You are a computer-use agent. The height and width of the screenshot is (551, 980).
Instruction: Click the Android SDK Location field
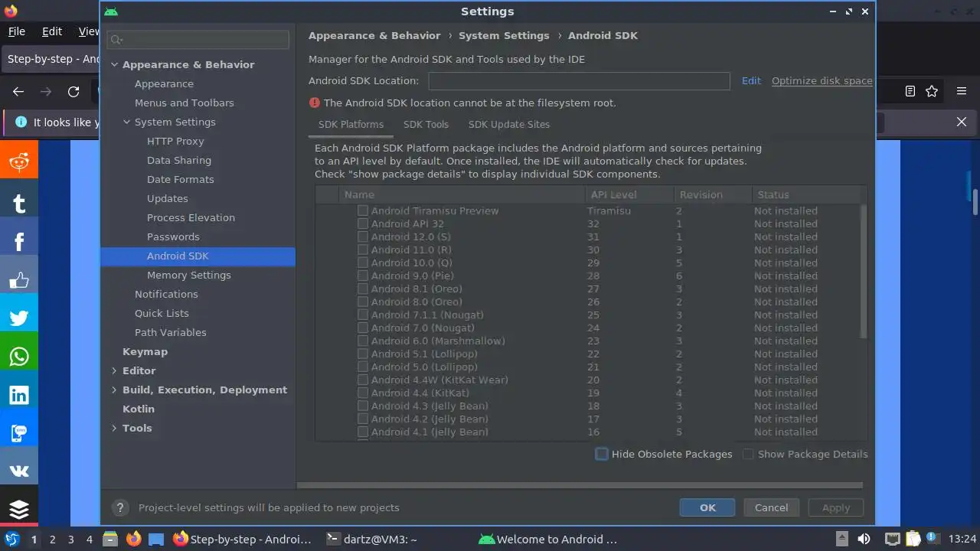(579, 81)
